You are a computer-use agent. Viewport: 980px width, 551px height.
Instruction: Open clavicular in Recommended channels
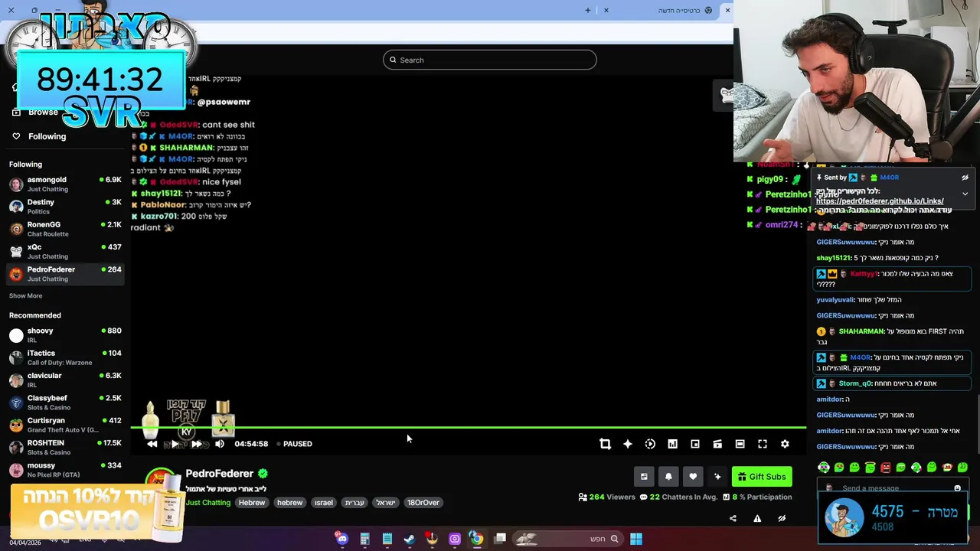click(65, 380)
